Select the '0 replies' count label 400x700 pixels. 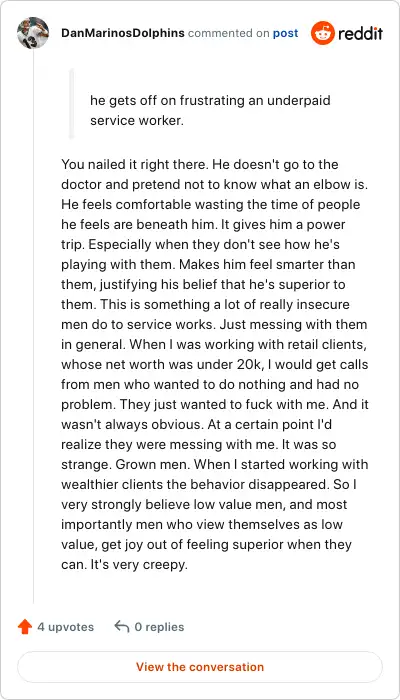[x=159, y=627]
